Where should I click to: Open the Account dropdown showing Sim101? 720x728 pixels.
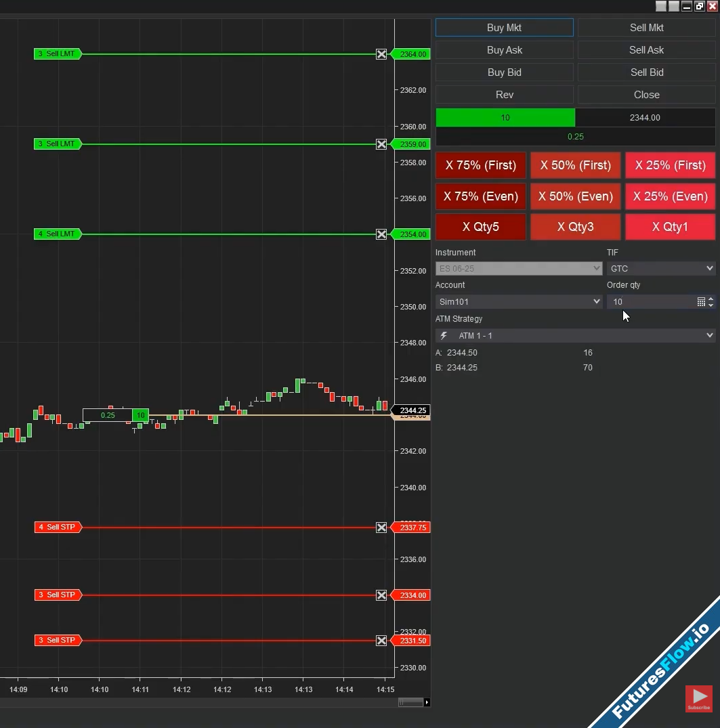point(518,302)
